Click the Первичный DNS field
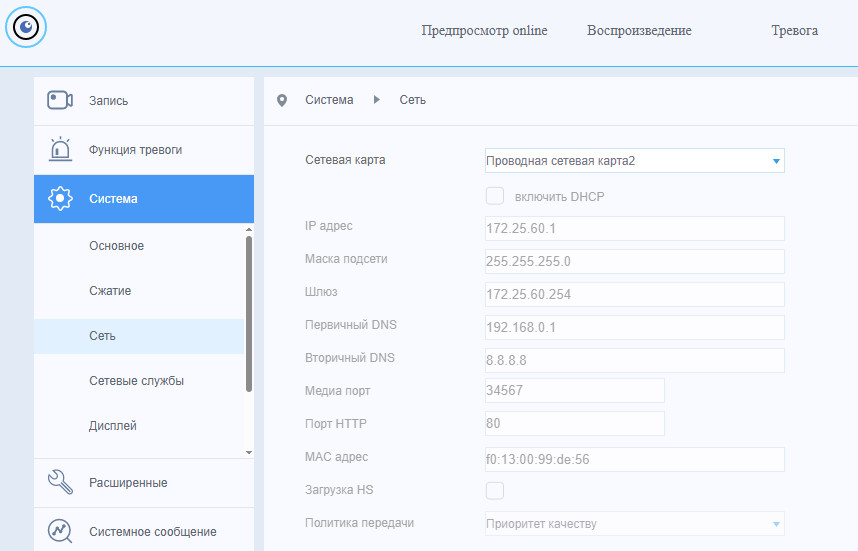Screen dimensions: 858x551 pos(634,327)
